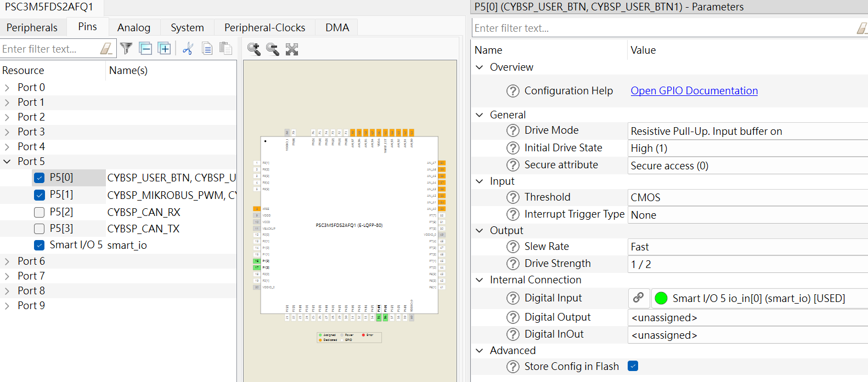Switch to the Peripheral-Clocks tab
This screenshot has height=382, width=868.
[x=264, y=27]
